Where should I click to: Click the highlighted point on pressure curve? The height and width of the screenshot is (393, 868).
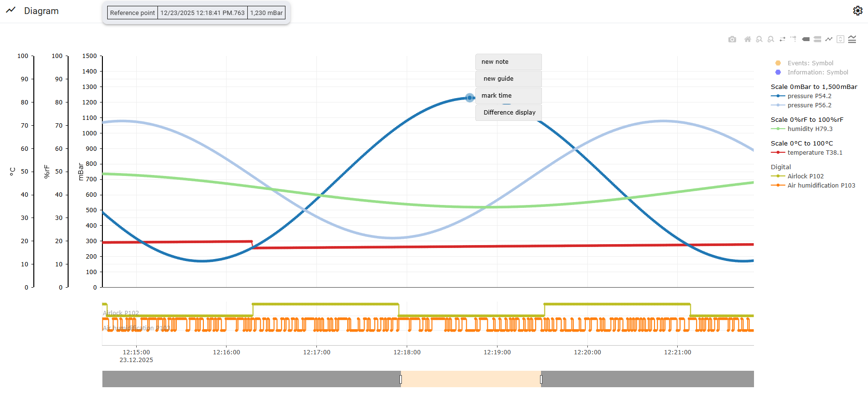(470, 98)
